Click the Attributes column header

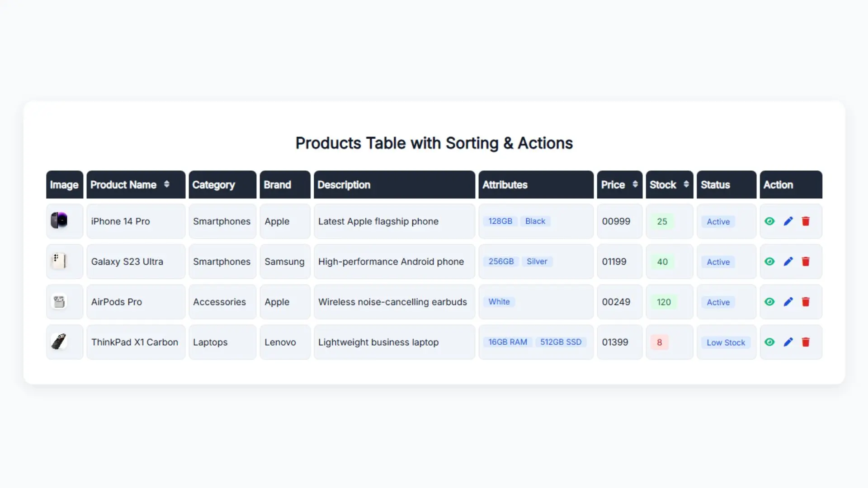click(536, 184)
